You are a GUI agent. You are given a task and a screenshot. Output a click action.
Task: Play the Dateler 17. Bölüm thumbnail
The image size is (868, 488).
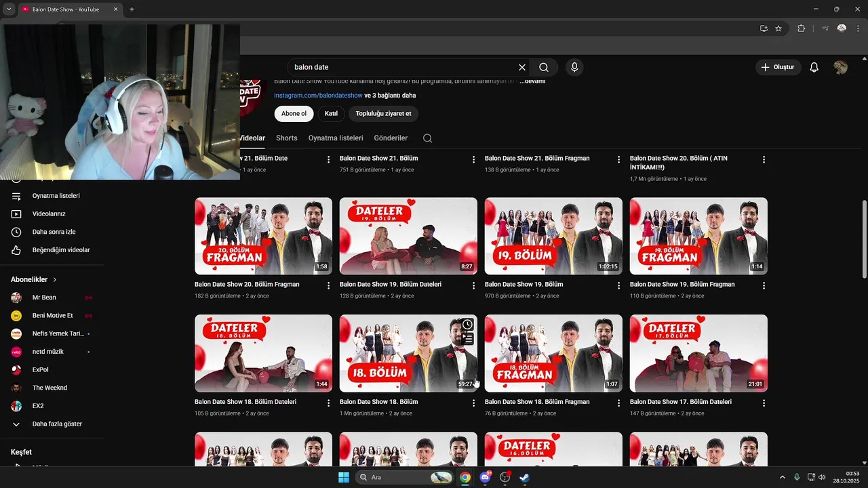698,353
